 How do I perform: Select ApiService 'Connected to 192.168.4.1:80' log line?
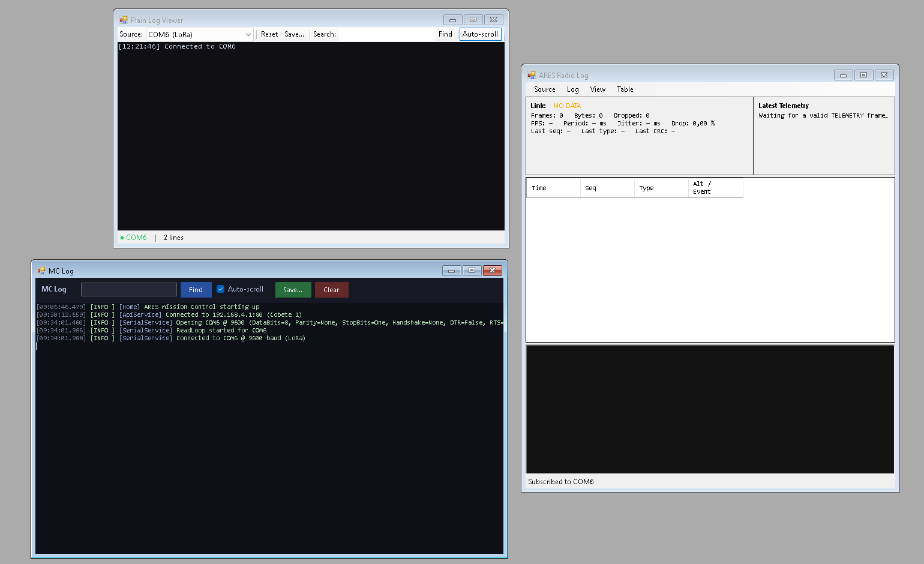[x=169, y=314]
